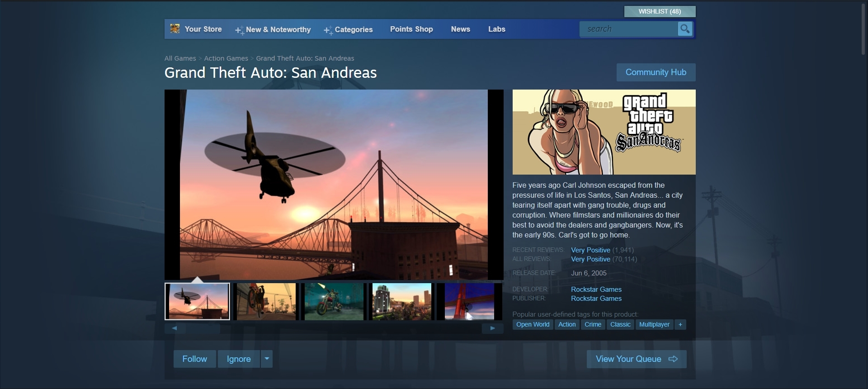This screenshot has height=389, width=868.
Task: Open the Points Shop tab
Action: coord(411,29)
